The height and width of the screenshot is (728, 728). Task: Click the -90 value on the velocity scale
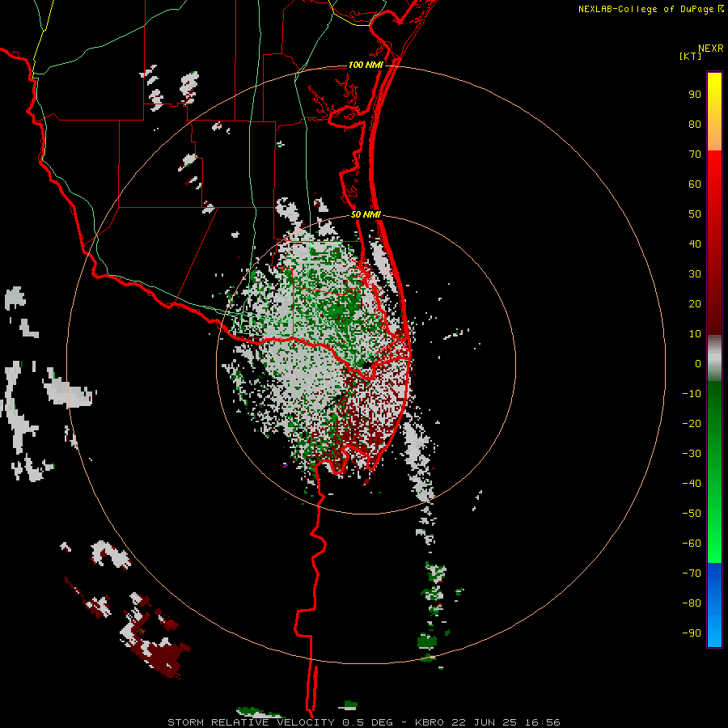tap(692, 633)
